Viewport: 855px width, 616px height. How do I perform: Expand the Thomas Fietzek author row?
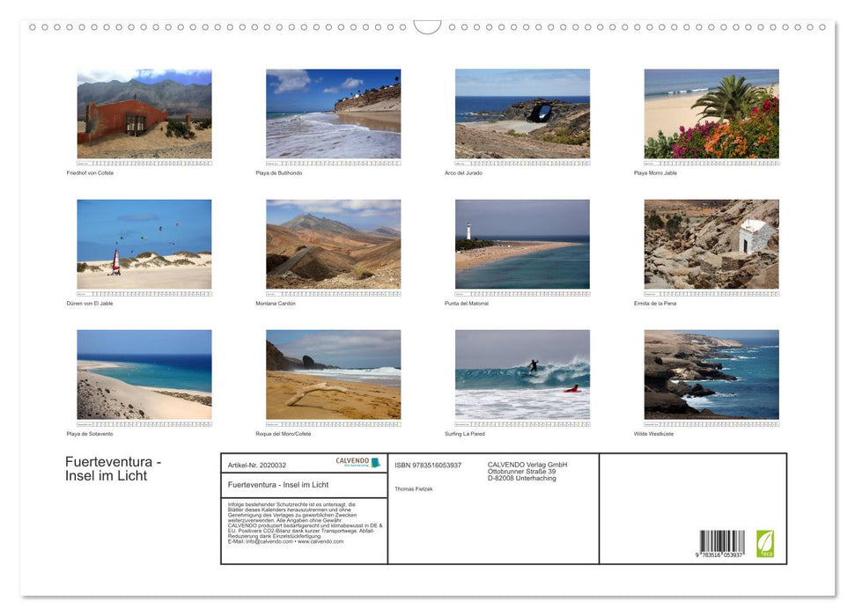(x=414, y=488)
